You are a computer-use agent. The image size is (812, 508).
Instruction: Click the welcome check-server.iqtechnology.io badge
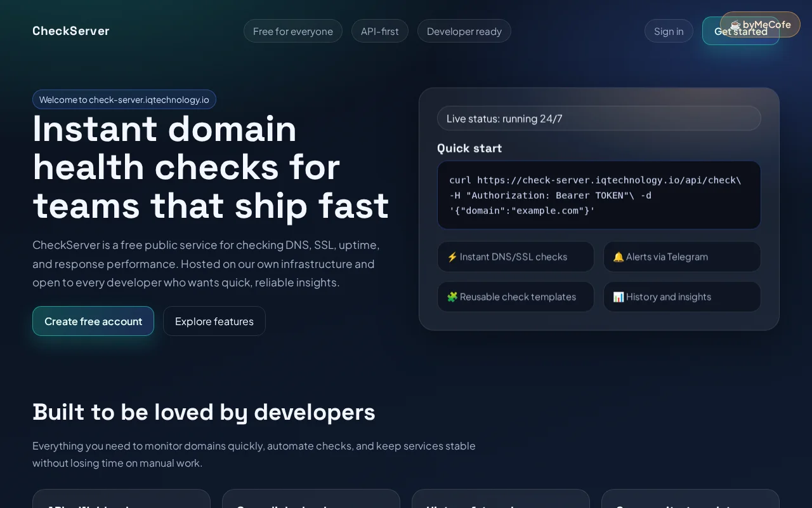[x=124, y=99]
